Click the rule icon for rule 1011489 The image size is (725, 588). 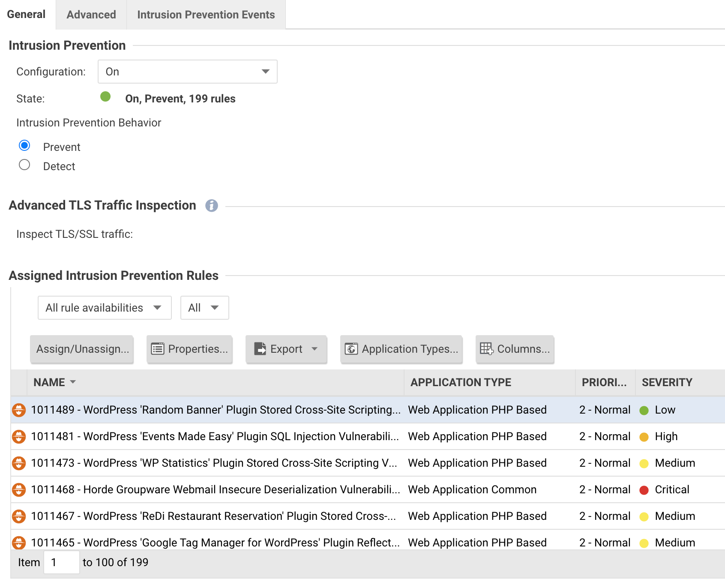19,410
